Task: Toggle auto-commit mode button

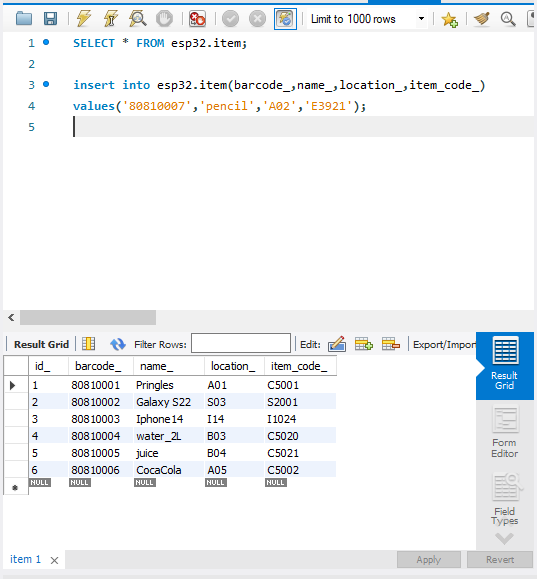Action: (x=285, y=18)
